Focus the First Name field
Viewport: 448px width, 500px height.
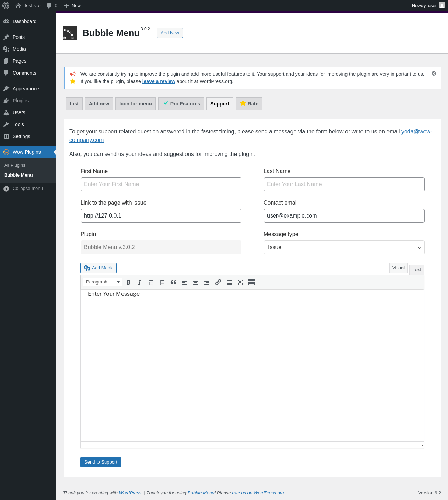[x=161, y=184]
